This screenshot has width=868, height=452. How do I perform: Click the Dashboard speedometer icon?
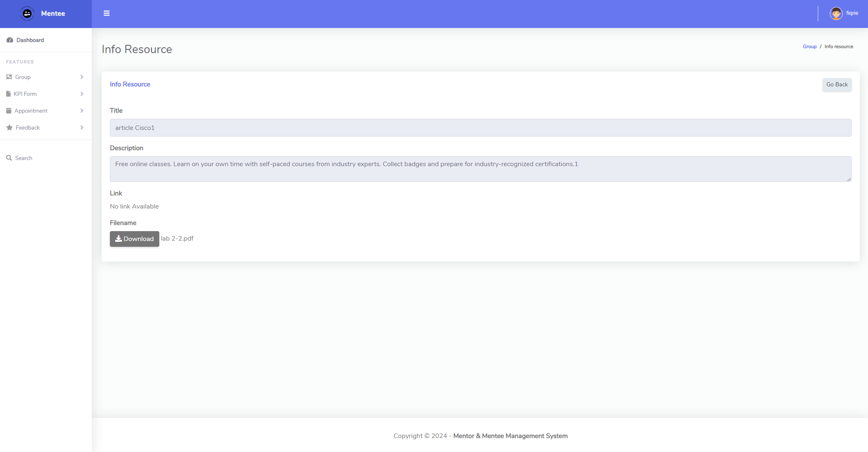click(x=10, y=40)
